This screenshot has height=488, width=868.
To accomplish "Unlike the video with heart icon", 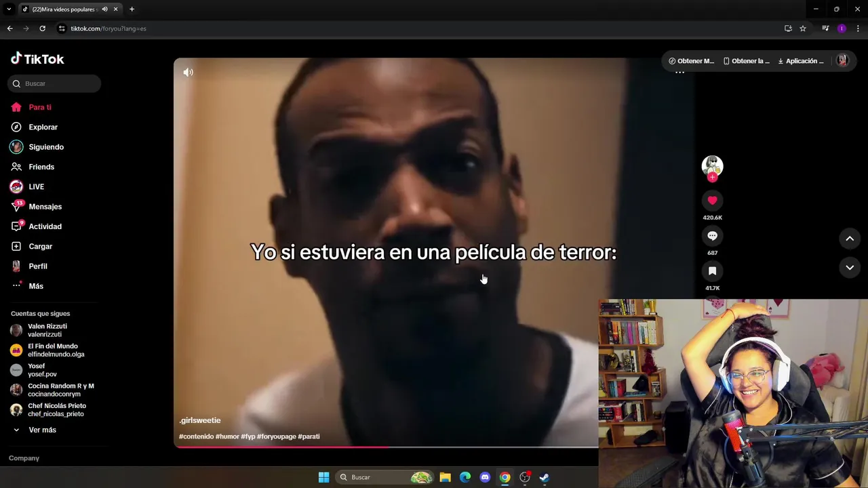I will coord(712,201).
